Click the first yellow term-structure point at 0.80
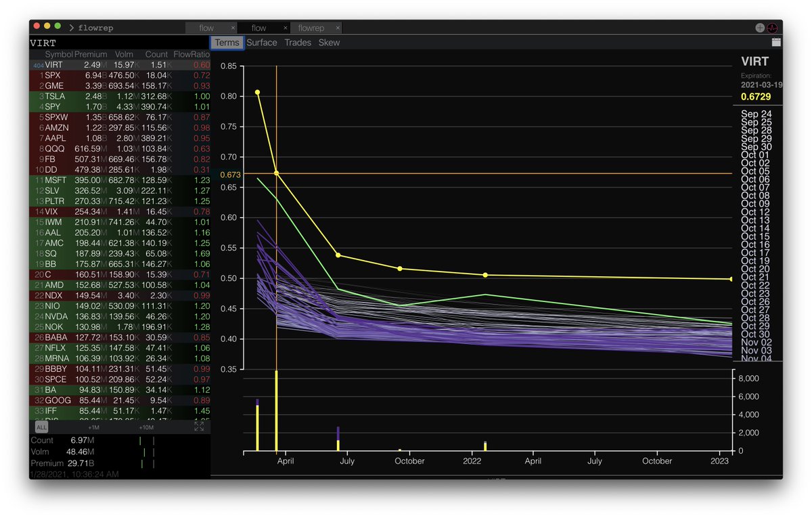The height and width of the screenshot is (518, 812). pos(257,92)
